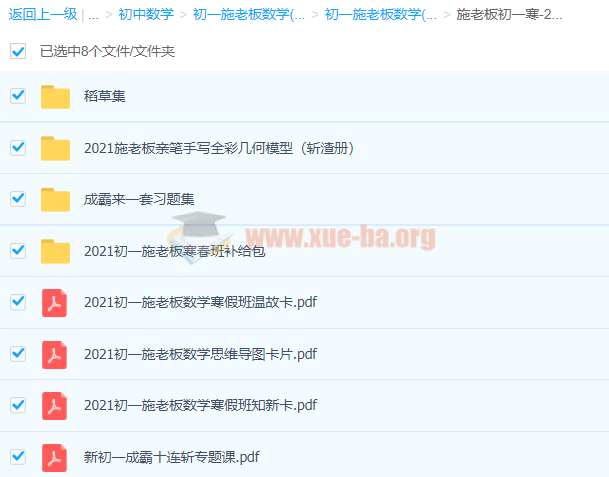Open the file 2021初一施老板数学寒假班知新卡.pdf
This screenshot has width=609, height=477.
200,406
